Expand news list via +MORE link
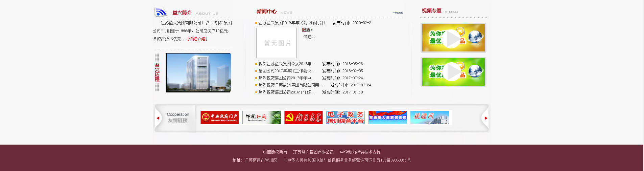The image size is (644, 171). point(398,13)
